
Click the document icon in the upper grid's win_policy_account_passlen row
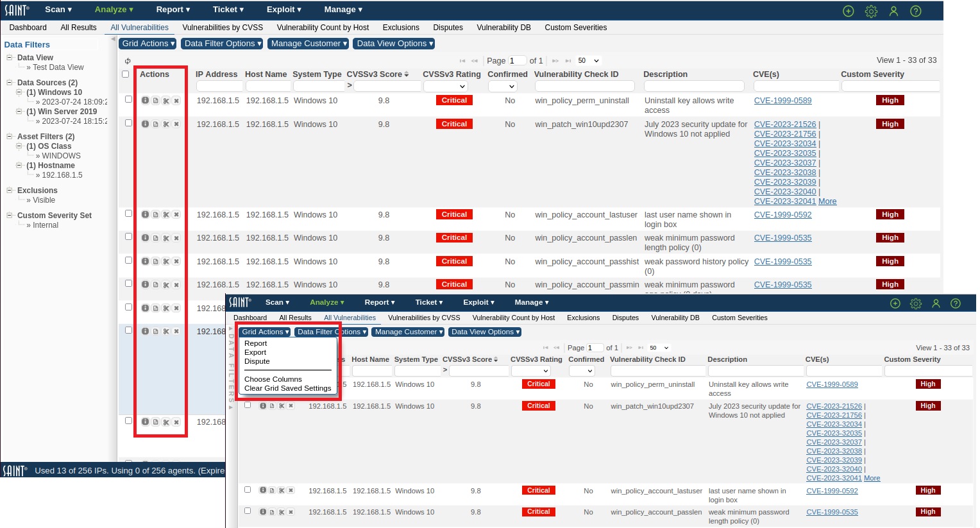coord(156,238)
